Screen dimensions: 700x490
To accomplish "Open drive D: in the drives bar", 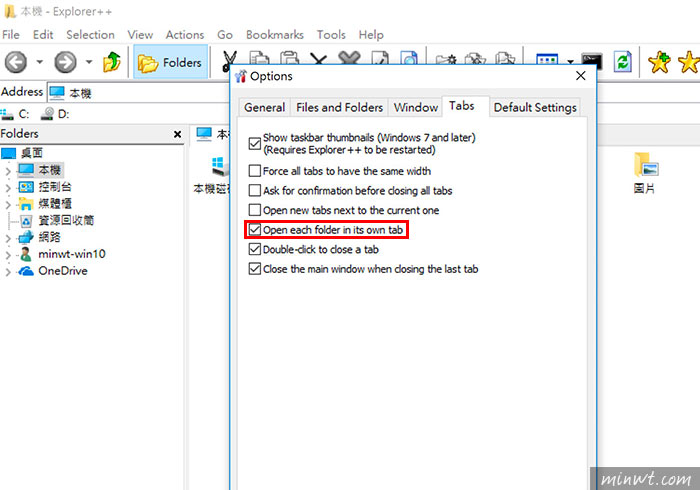I will click(x=54, y=114).
